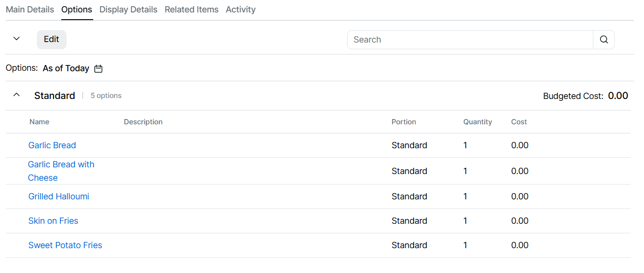644x273 pixels.
Task: Click the Name column header
Action: point(39,122)
